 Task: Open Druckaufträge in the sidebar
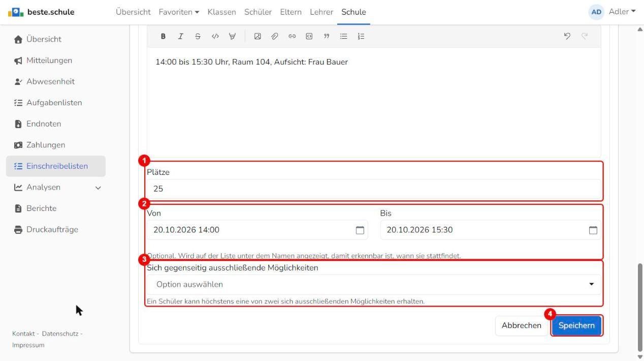56,229
